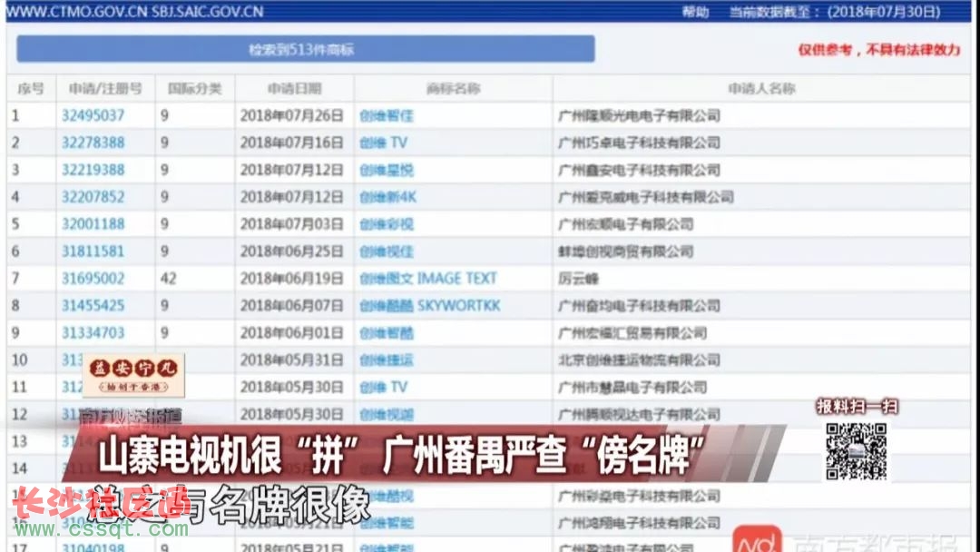
Task: Select the date 2018年06月07日
Action: pos(292,306)
